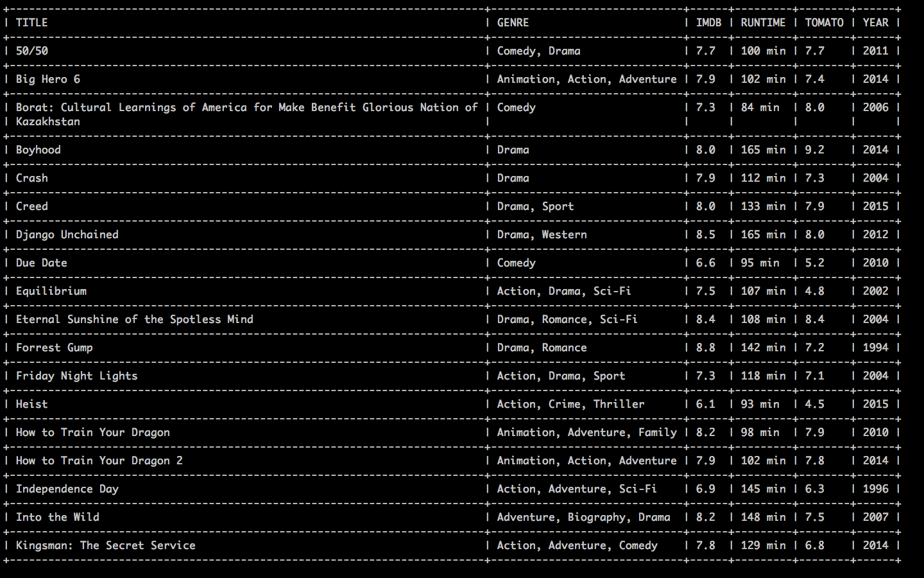Click runtime "129 min" for Kingsman

tap(764, 545)
